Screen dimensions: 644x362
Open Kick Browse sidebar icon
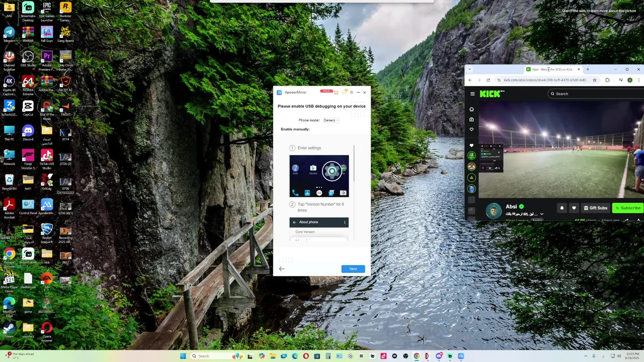pos(471,119)
